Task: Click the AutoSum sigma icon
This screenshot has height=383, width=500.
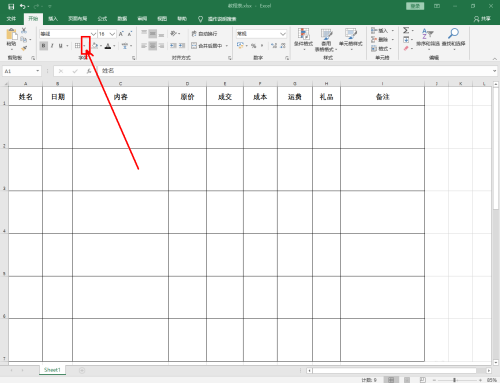Action: [x=406, y=30]
